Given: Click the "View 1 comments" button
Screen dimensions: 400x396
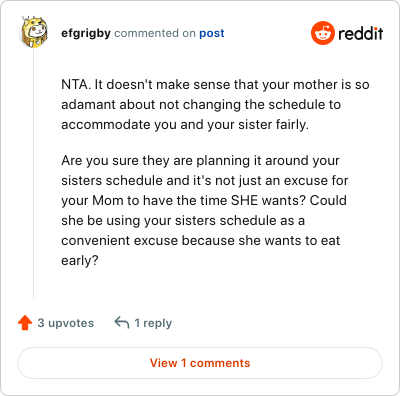Looking at the screenshot, I should point(200,363).
